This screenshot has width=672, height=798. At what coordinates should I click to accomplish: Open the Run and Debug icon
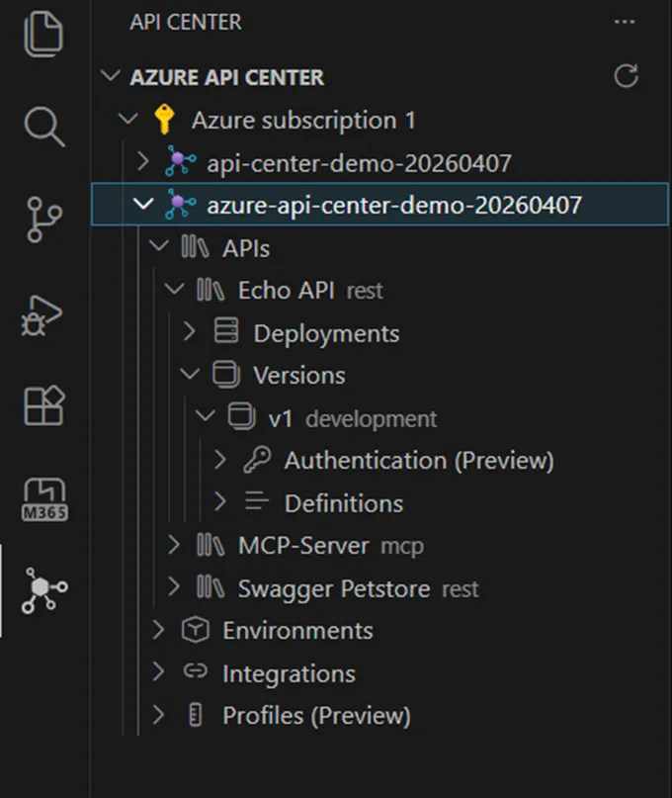click(44, 312)
